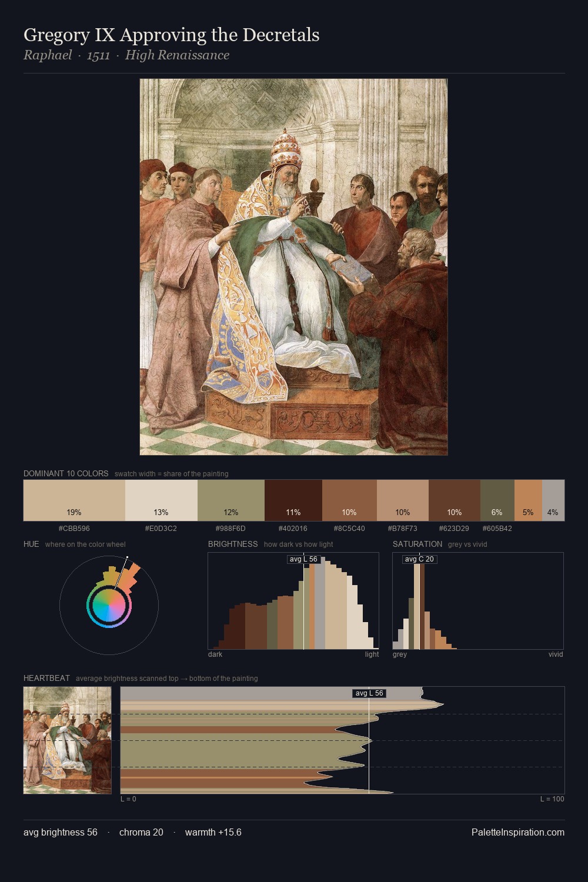The image size is (588, 882).
Task: Click hex code text '#605B42'
Action: (x=497, y=528)
